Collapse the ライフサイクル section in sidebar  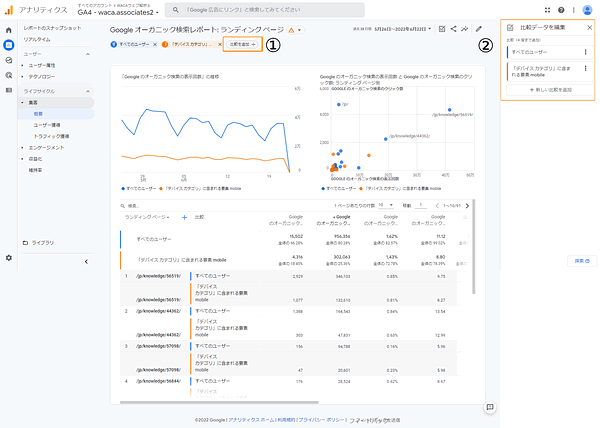tap(88, 91)
